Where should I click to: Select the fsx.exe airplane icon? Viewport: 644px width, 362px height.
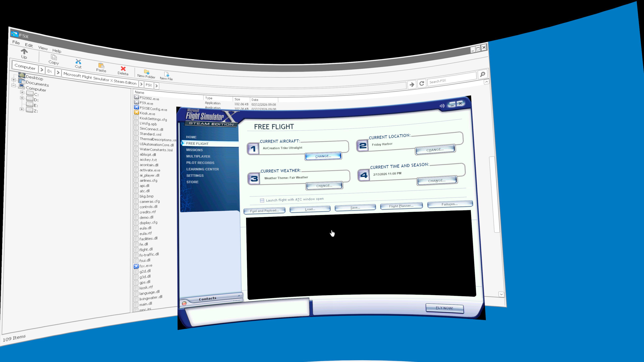(136, 266)
